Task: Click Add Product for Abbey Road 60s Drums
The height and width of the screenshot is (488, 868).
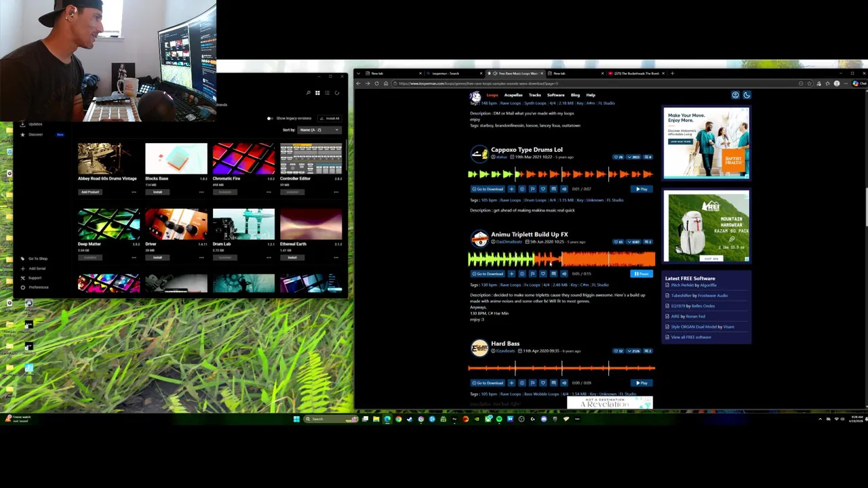Action: point(90,192)
